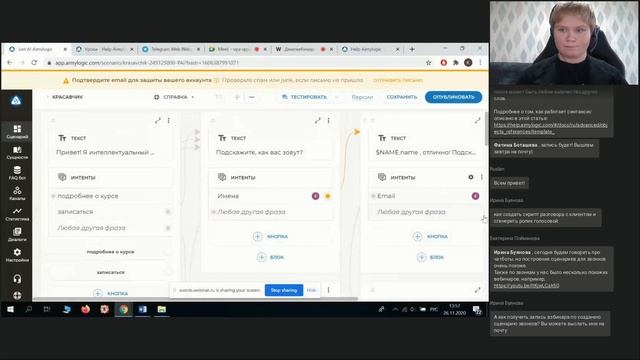
Task: Open the arrow dropdown beside ТЕСТИРОВАТЬ
Action: [x=337, y=97]
